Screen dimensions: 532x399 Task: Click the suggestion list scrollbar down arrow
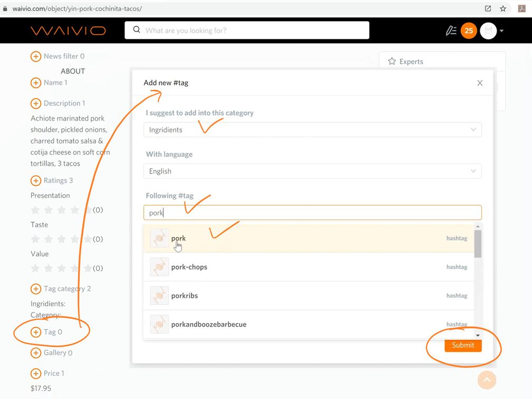(x=478, y=335)
